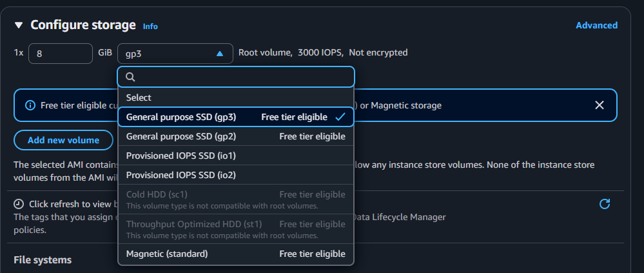Image resolution: width=644 pixels, height=273 pixels.
Task: Click the 'Root volume' text label
Action: (x=264, y=53)
